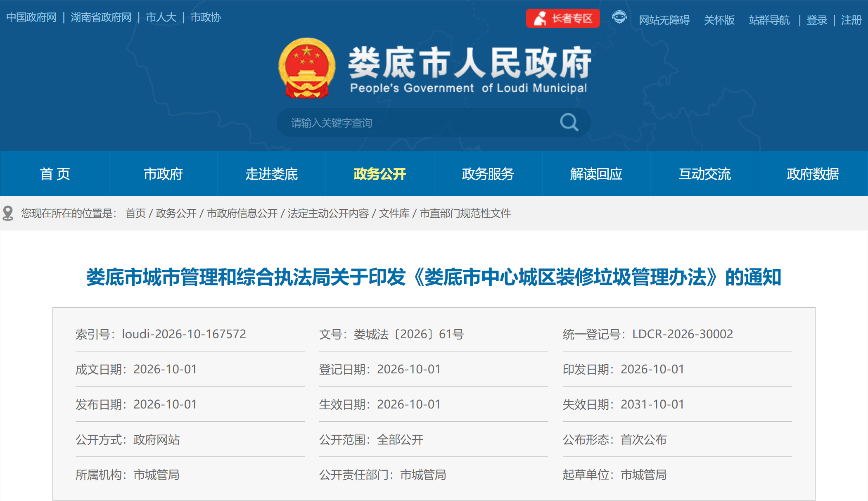Click the robot assistant icon
This screenshot has width=868, height=501.
tap(619, 17)
